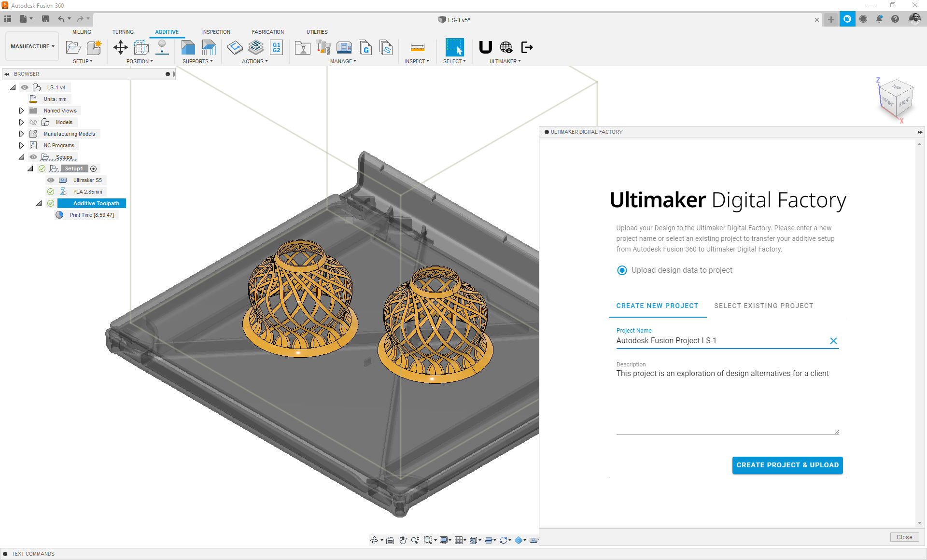Click the Simulate additive toolpath layers icon
Image resolution: width=927 pixels, height=560 pixels.
(255, 47)
